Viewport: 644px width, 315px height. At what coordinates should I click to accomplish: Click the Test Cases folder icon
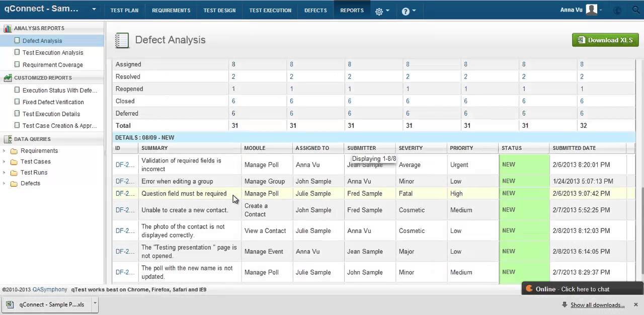14,162
